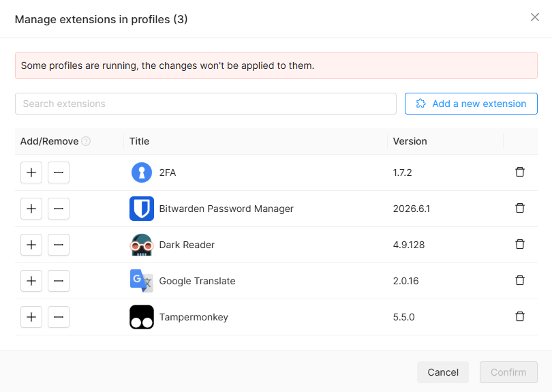The image size is (552, 392).
Task: Delete Dark Reader via trash icon
Action: [x=520, y=244]
